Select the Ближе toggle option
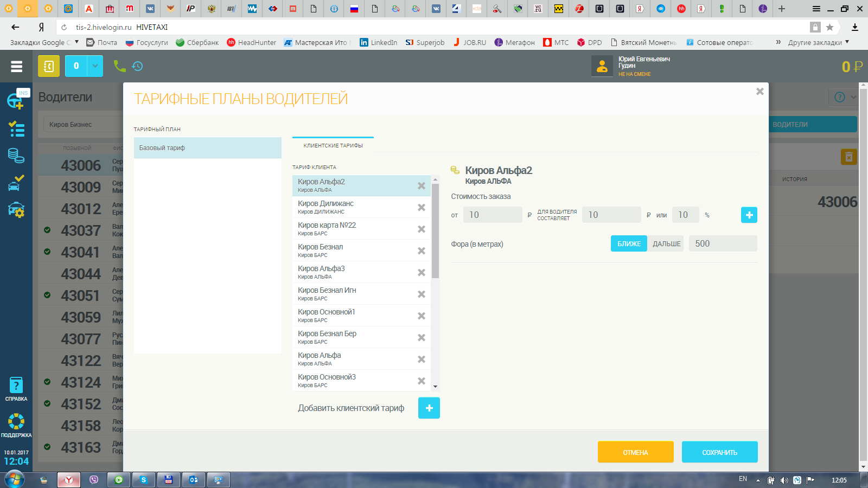 click(629, 244)
